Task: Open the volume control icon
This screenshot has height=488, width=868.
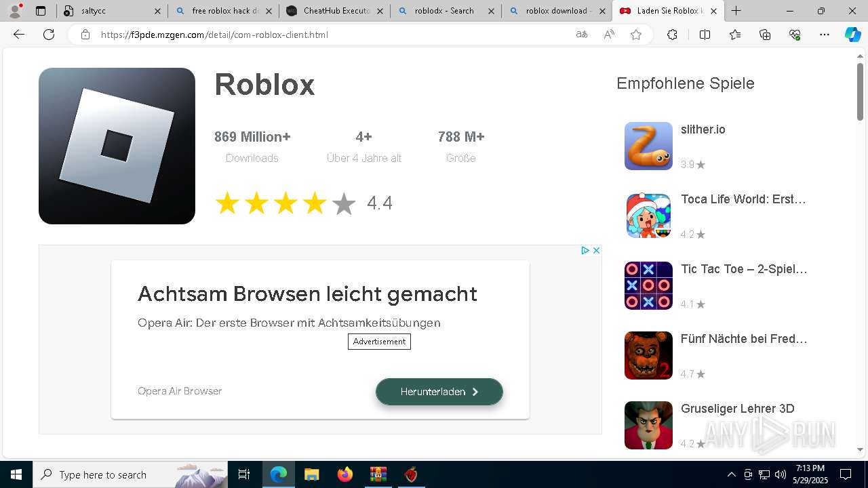Action: (780, 474)
